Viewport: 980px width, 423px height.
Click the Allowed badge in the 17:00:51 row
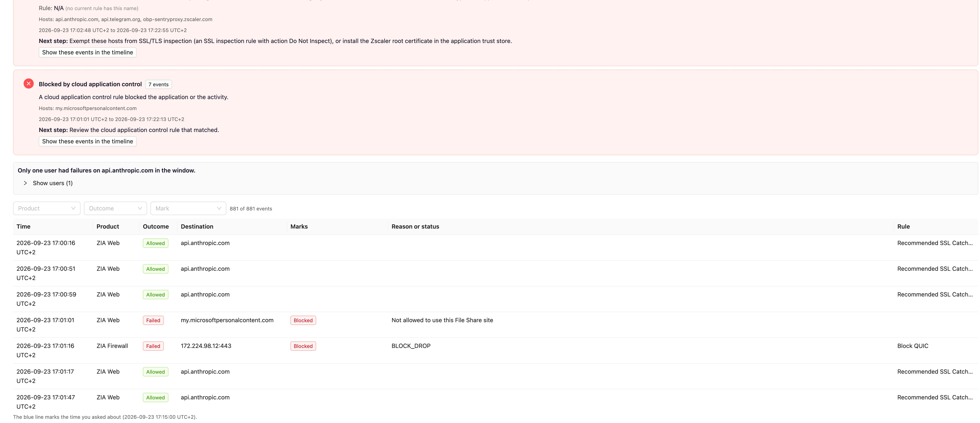click(155, 269)
